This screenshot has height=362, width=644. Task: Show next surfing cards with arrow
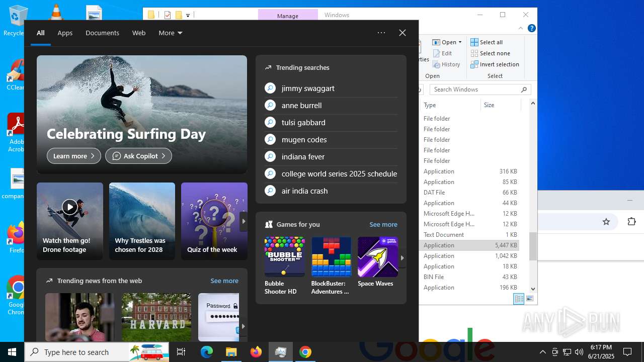tap(244, 221)
